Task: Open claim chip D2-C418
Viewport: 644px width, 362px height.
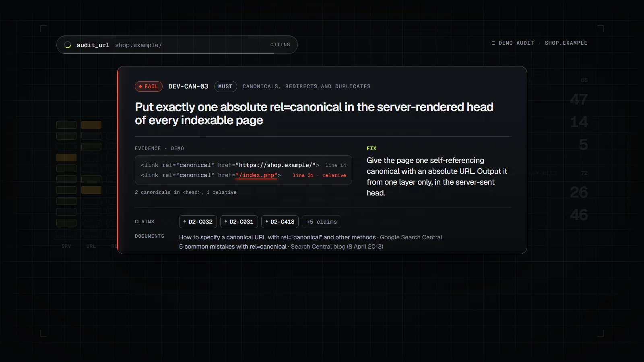Action: [x=280, y=222]
